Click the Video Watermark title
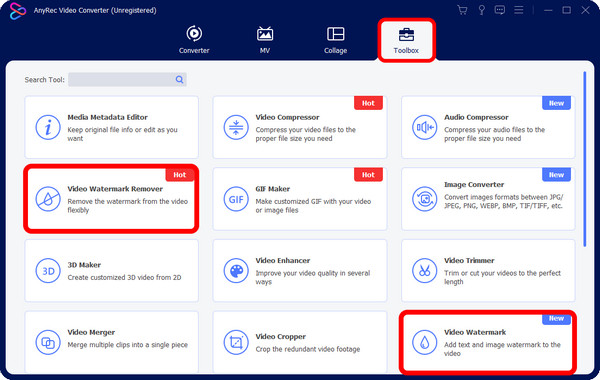This screenshot has width=600, height=380. coord(475,332)
